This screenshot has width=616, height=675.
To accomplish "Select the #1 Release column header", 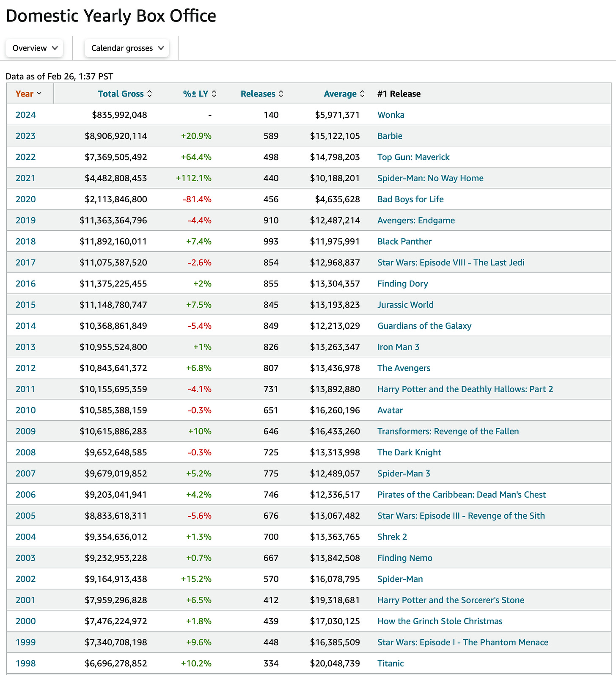I will pyautogui.click(x=399, y=94).
